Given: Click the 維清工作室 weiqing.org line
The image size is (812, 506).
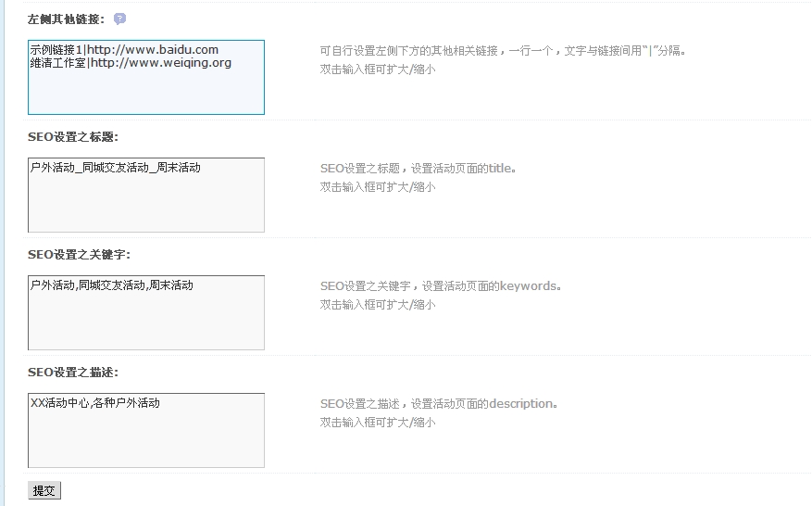Looking at the screenshot, I should [131, 63].
